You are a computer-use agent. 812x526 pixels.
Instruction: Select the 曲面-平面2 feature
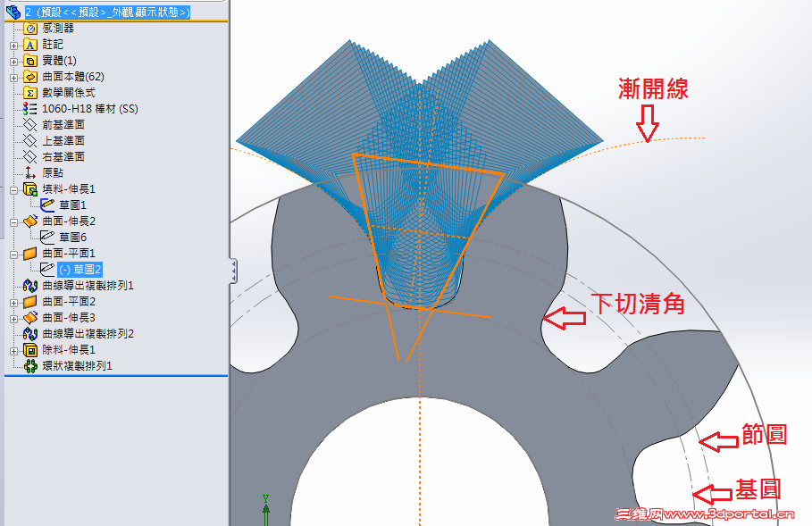[x=69, y=301]
